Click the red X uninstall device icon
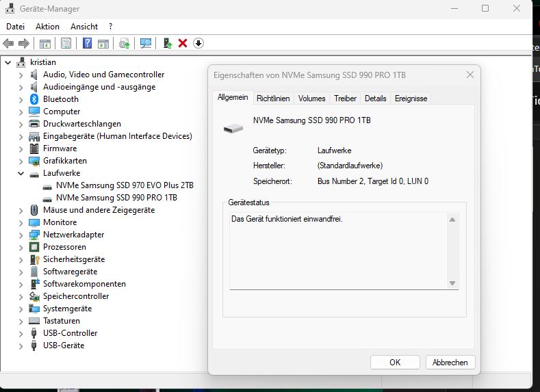The image size is (540, 392). coord(183,43)
